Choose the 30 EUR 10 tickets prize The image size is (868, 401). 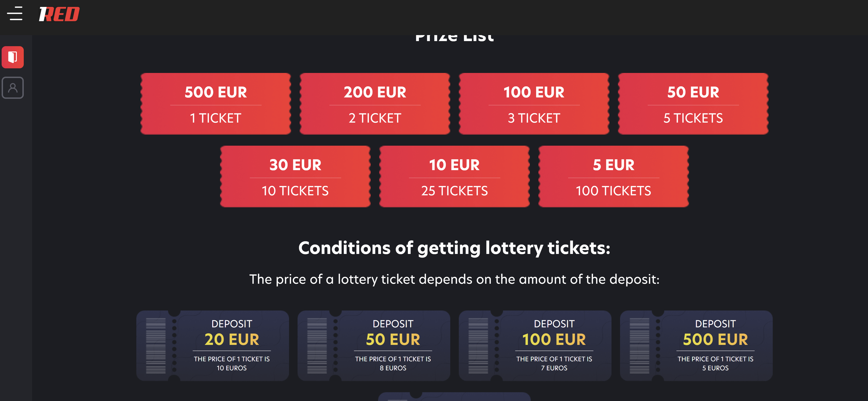295,176
